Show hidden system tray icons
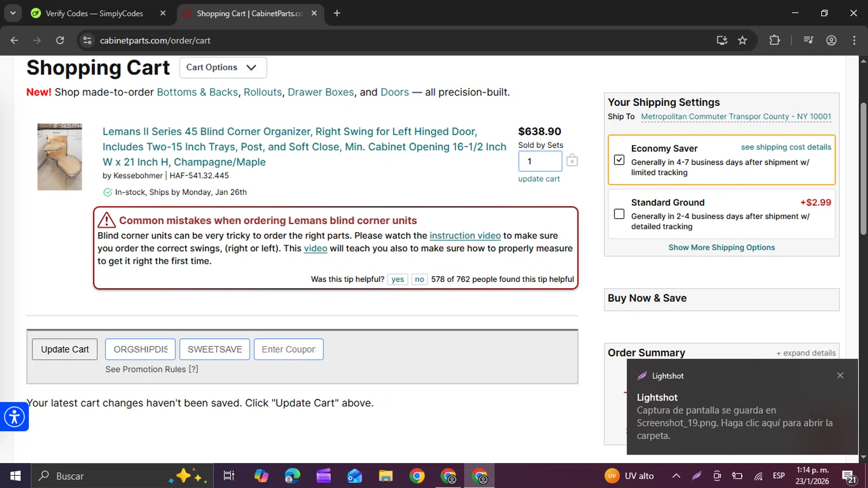This screenshot has height=488, width=868. pos(676,476)
